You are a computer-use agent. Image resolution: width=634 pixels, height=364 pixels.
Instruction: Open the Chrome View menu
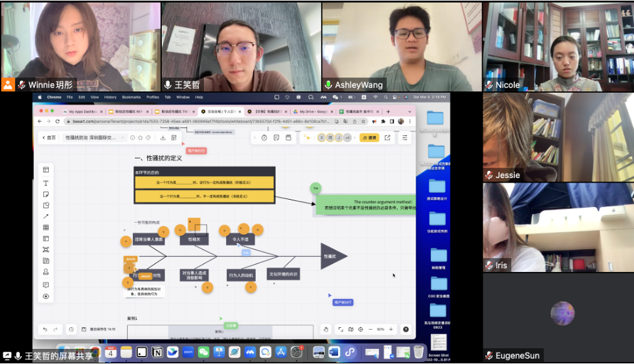point(95,97)
